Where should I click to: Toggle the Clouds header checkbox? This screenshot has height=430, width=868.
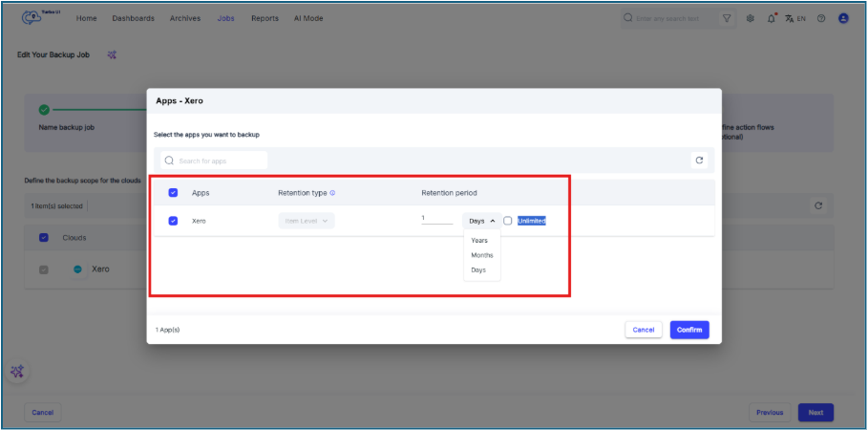point(44,238)
